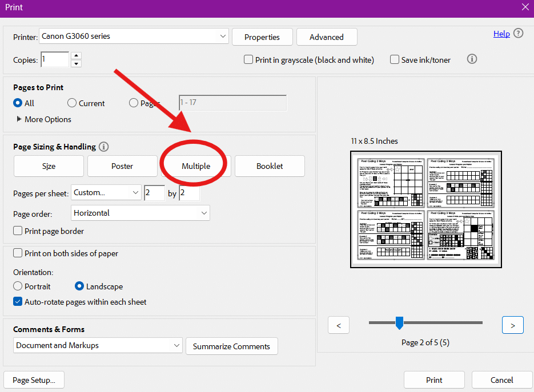Go to previous preview page arrow

tap(339, 325)
